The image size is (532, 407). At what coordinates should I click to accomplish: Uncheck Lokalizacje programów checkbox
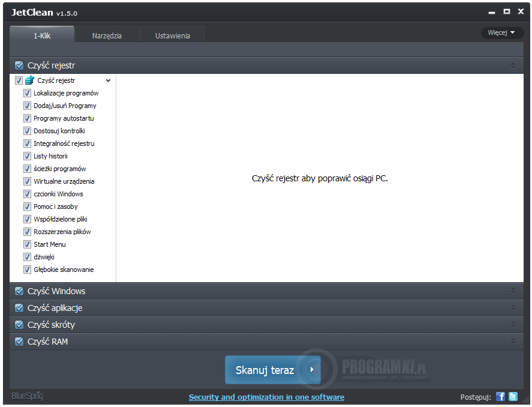pyautogui.click(x=27, y=93)
